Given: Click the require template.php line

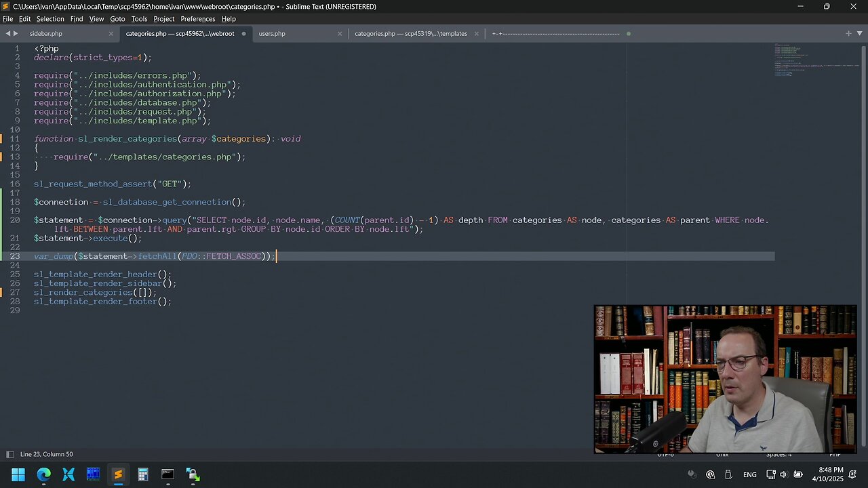Looking at the screenshot, I should click(122, 121).
